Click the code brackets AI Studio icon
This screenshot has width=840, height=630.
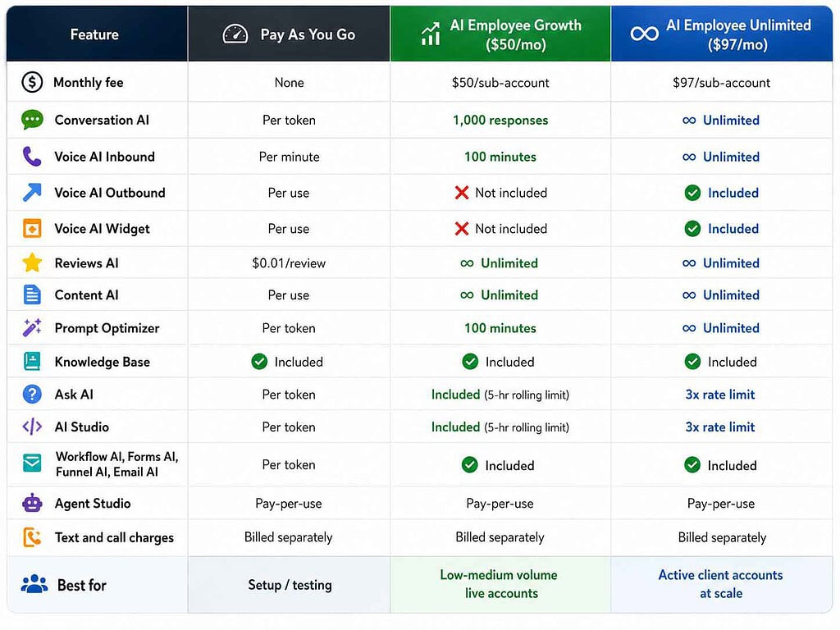[x=32, y=427]
